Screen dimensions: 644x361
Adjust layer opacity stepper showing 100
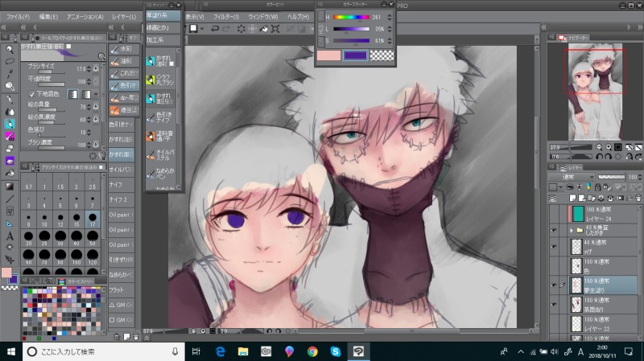640,177
